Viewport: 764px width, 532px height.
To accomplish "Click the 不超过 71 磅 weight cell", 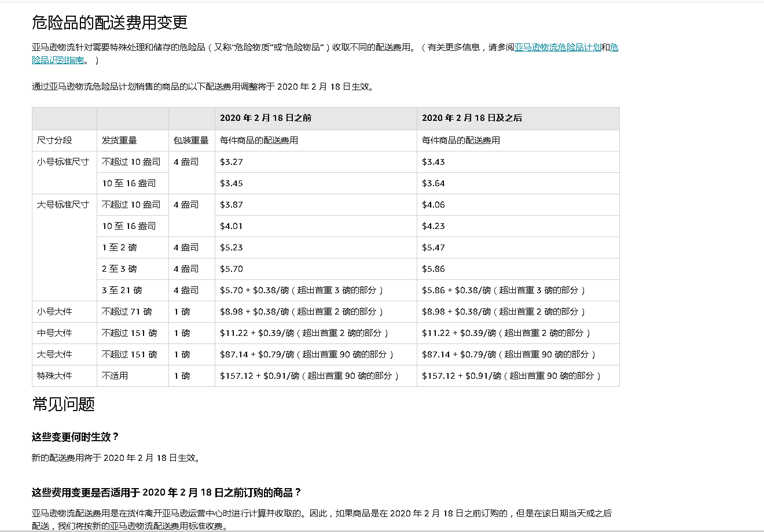I will coord(133,312).
